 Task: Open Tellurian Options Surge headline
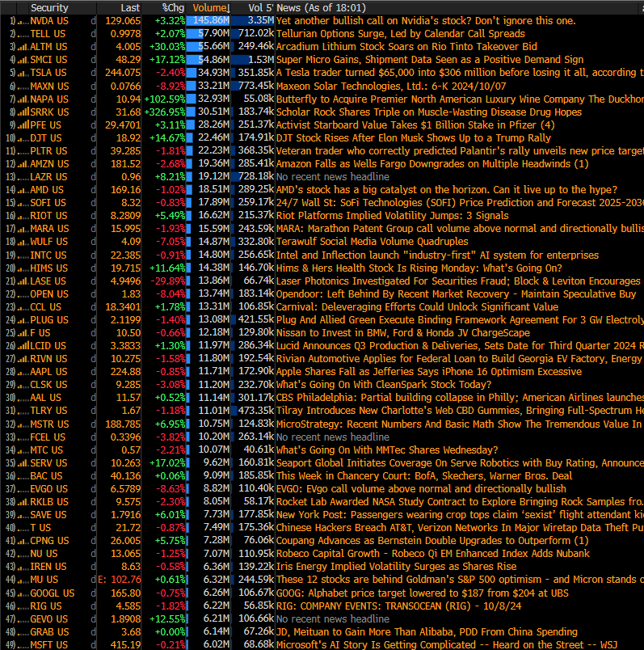(401, 34)
